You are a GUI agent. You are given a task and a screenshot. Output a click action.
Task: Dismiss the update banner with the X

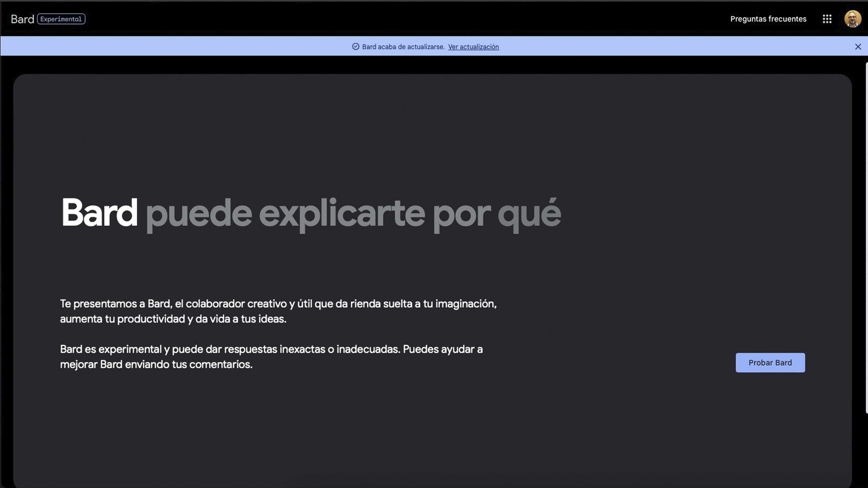point(858,47)
